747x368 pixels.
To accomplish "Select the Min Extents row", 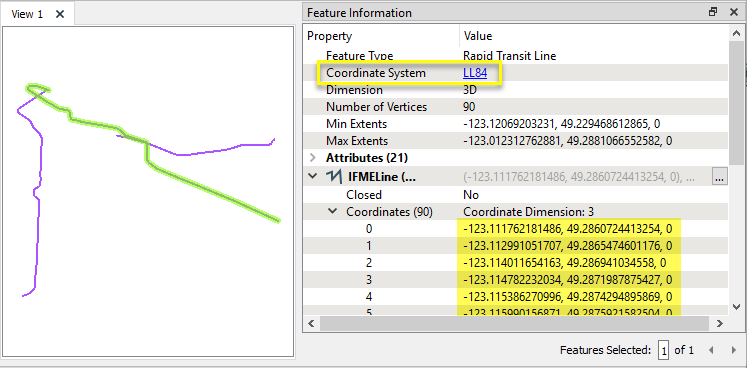I will (x=516, y=124).
